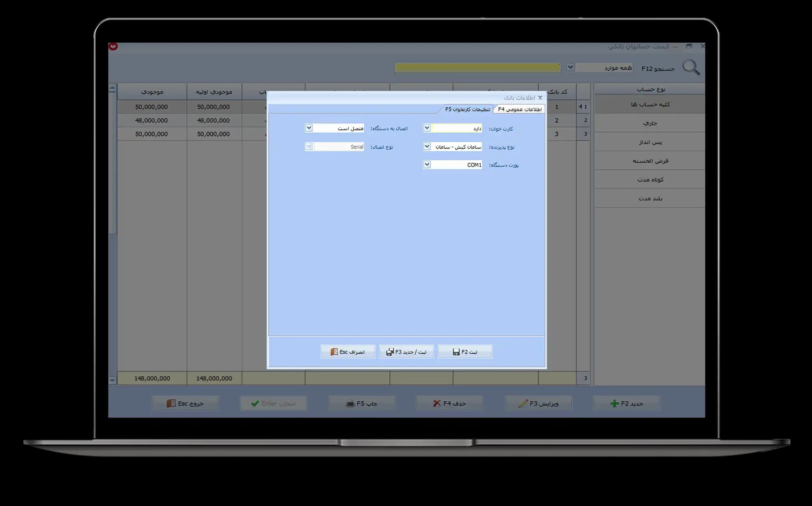The width and height of the screenshot is (812, 506).
Task: Open the کارت خوان dropdown
Action: click(x=427, y=128)
